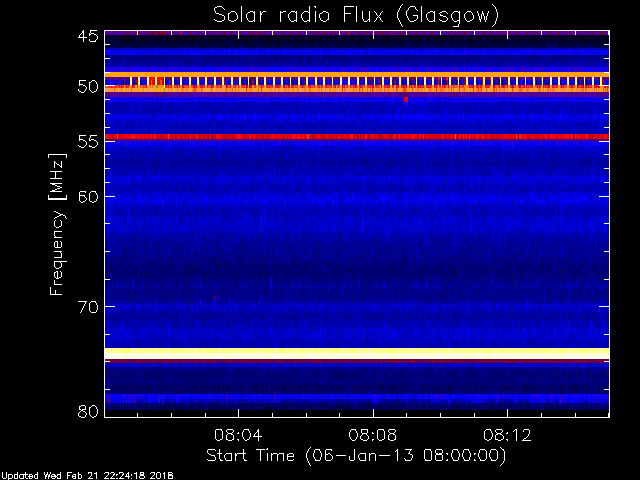Click the dark blue spectrogram area near 65 MHz
Image resolution: width=640 pixels, height=480 pixels.
click(x=357, y=250)
